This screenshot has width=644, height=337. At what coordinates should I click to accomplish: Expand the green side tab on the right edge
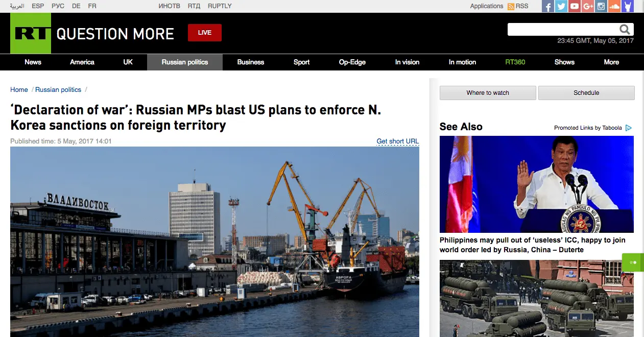pyautogui.click(x=633, y=262)
